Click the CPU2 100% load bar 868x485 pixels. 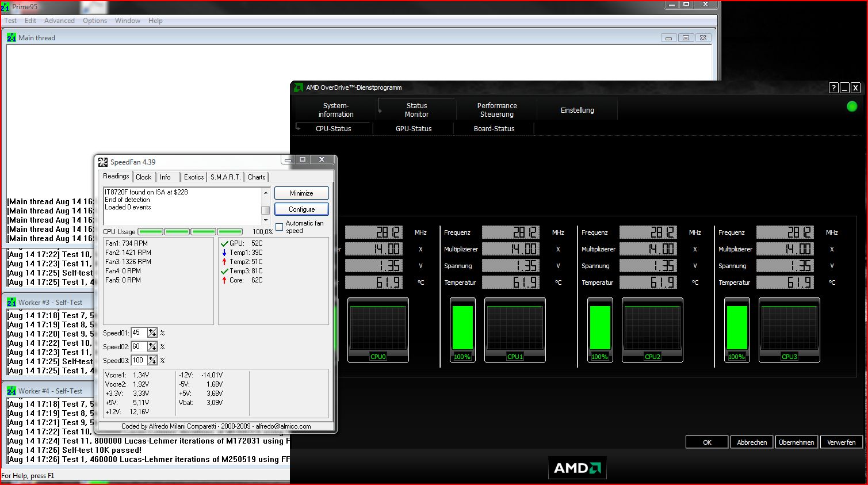tap(600, 330)
